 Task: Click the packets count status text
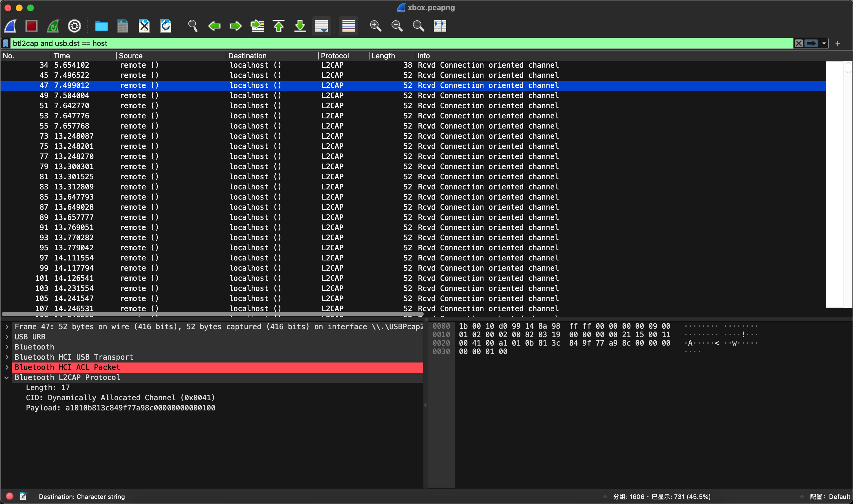click(x=662, y=496)
